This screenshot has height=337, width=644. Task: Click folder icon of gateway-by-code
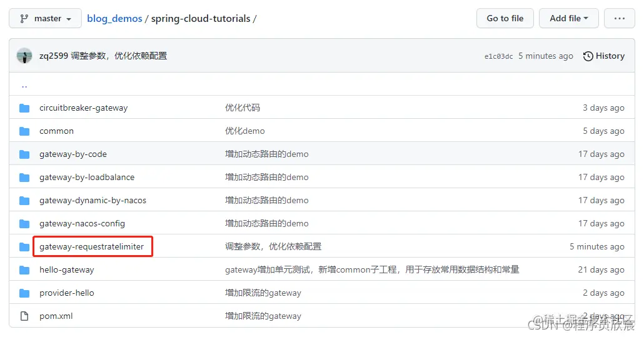[24, 154]
